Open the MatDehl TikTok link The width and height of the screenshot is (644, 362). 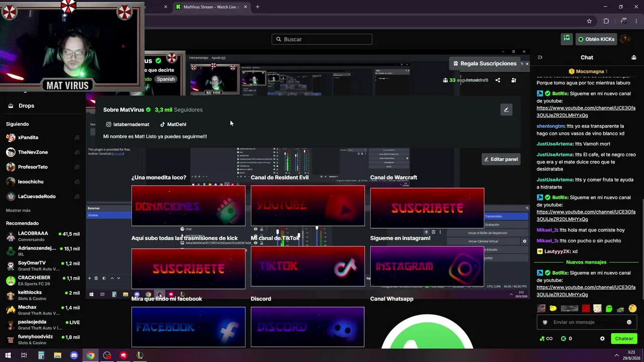pyautogui.click(x=173, y=124)
